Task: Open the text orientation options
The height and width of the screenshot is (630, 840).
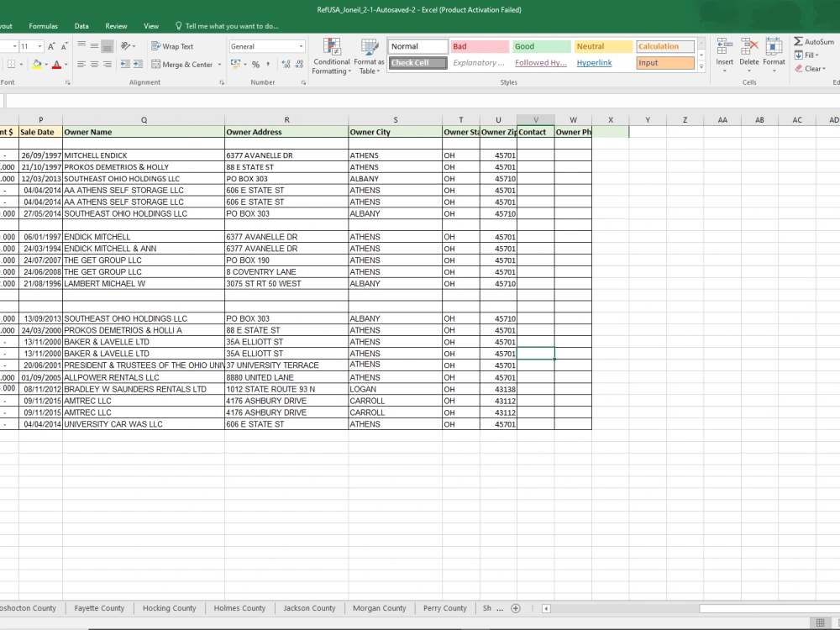Action: pyautogui.click(x=128, y=46)
